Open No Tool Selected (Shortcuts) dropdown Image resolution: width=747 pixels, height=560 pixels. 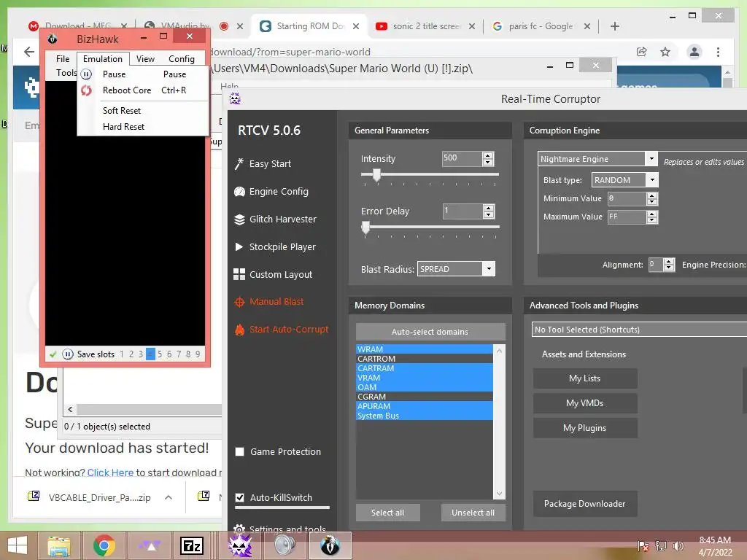639,330
